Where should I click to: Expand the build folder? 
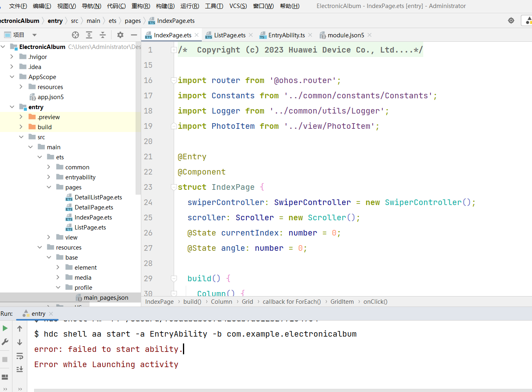tap(21, 127)
